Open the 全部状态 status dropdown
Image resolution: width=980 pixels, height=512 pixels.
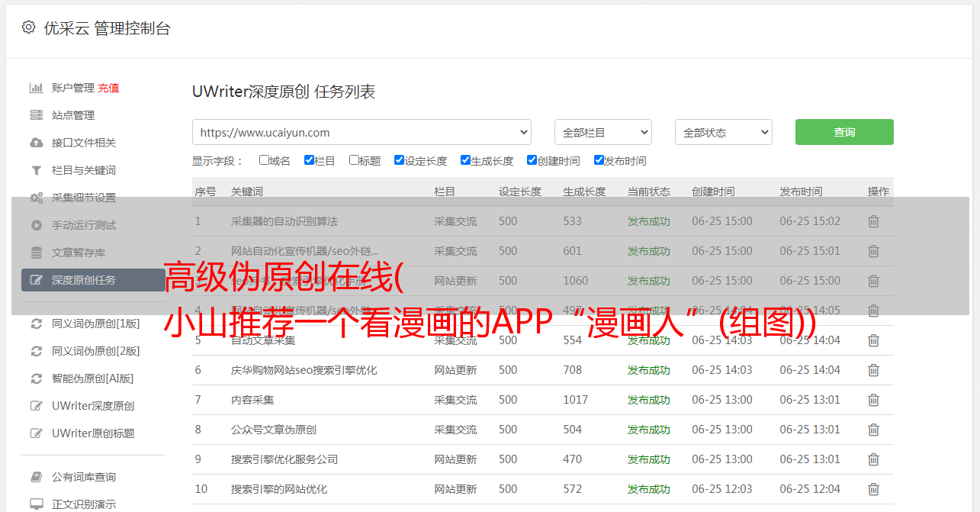(x=723, y=132)
